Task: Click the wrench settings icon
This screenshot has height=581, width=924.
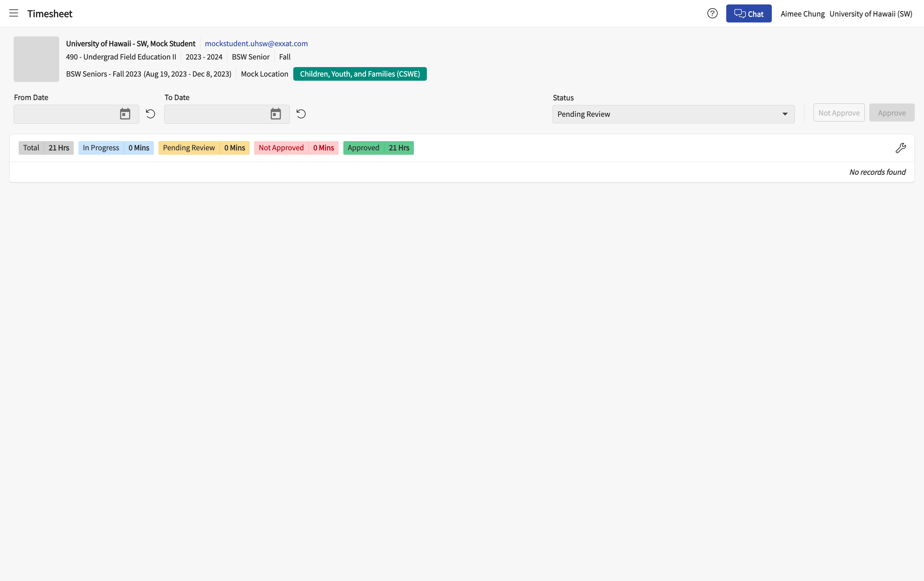Action: coord(901,148)
